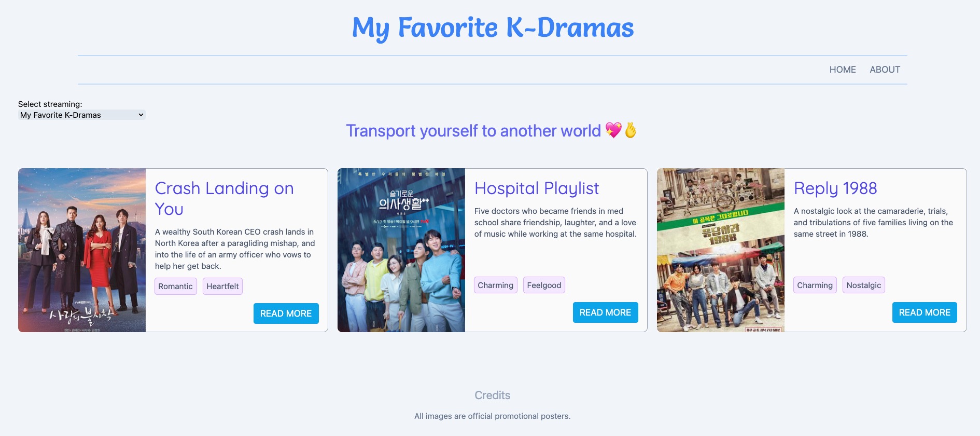Click the HOME navigation link

point(842,70)
